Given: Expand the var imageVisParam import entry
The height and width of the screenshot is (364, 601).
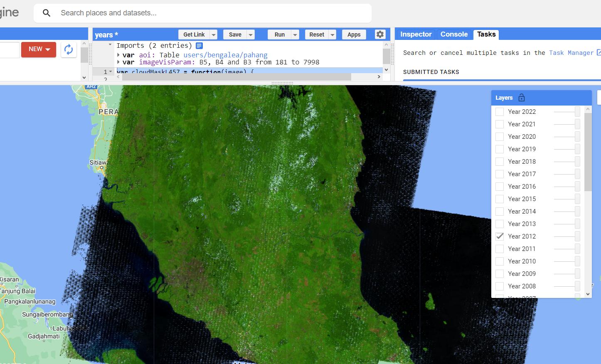Looking at the screenshot, I should [x=118, y=62].
